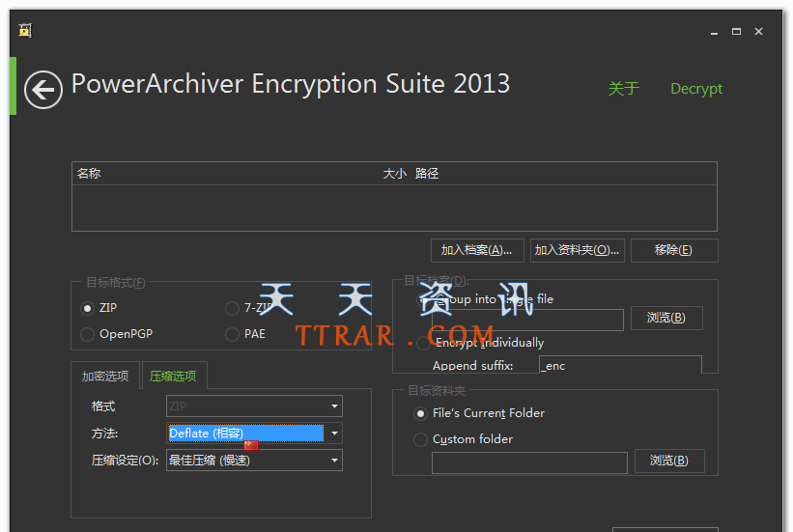Close the Encryption Suite window
This screenshot has width=793, height=532.
[x=758, y=31]
